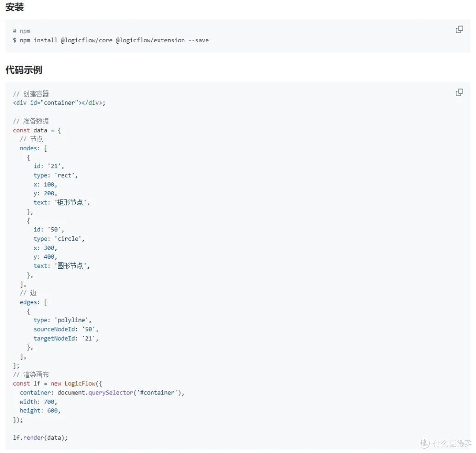Image resolution: width=476 pixels, height=453 pixels.
Task: Click the 'edges: [' line
Action: pos(33,302)
